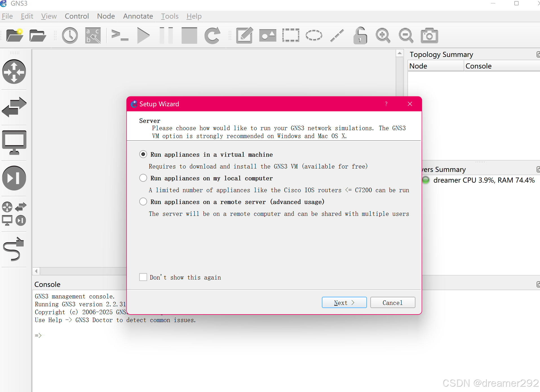Click the Zoom in magnifier icon
Image resolution: width=540 pixels, height=392 pixels.
pos(383,36)
